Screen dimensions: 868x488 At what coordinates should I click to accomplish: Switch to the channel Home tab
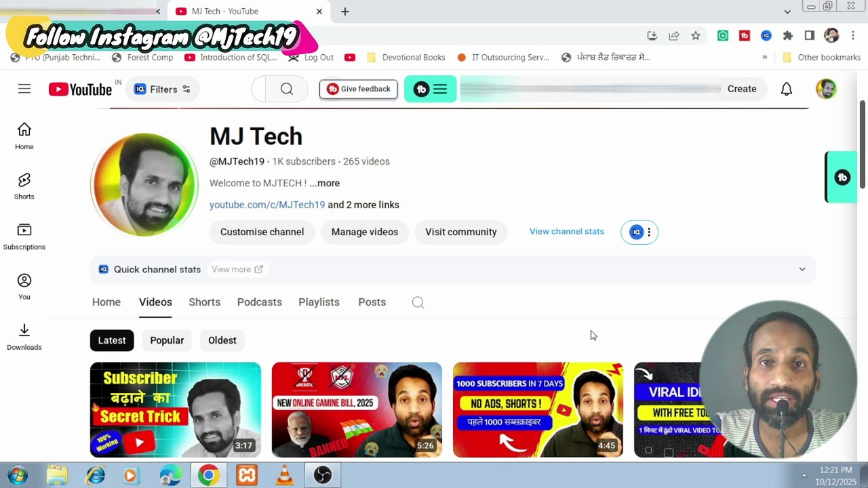click(x=106, y=302)
